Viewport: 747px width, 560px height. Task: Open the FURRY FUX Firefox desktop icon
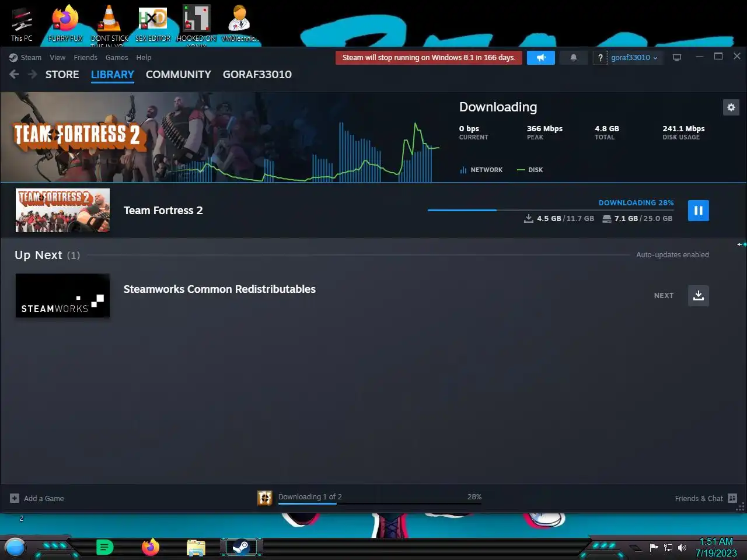coord(65,24)
